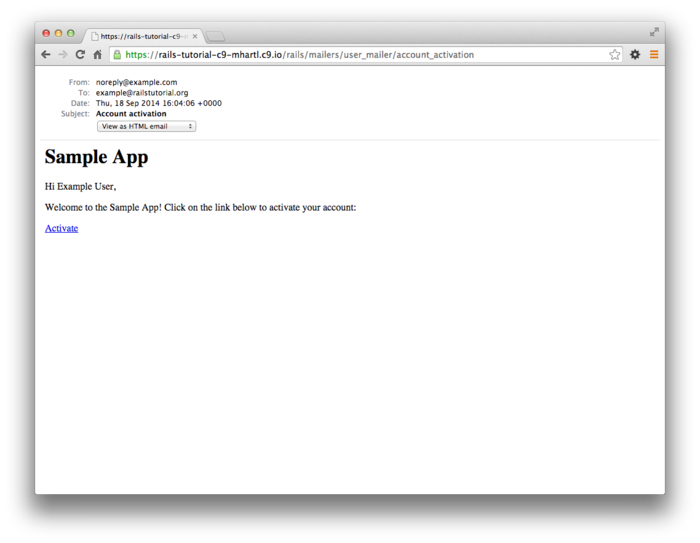Viewport: 700px width, 543px height.
Task: Open the View as HTML email dropdown
Action: coord(146,126)
